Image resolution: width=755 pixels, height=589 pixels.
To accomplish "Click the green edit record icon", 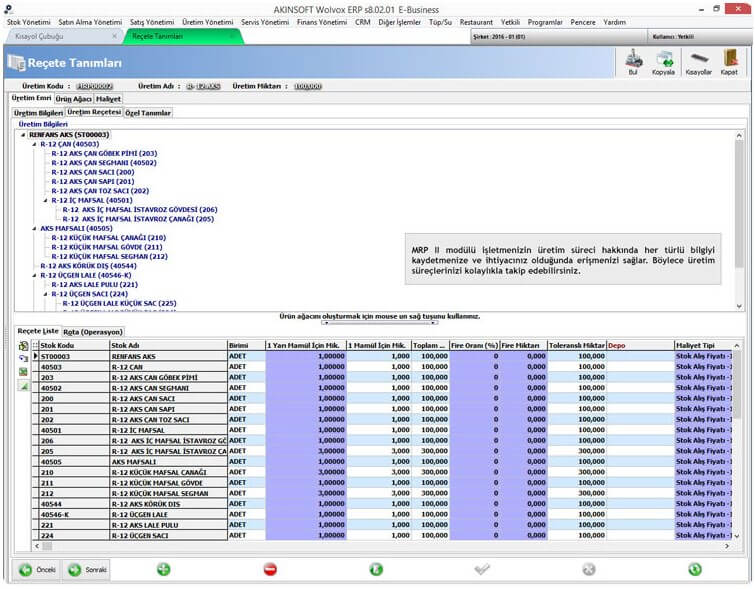I will 376,569.
